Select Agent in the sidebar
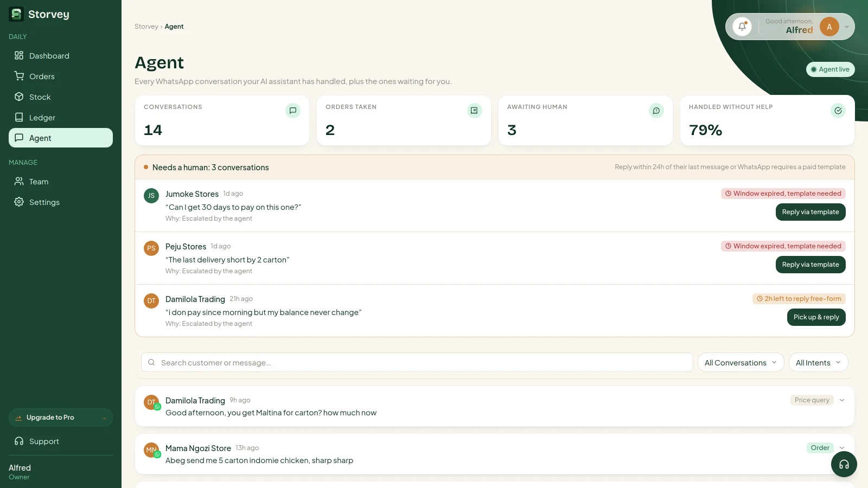This screenshot has width=868, height=488. [x=61, y=138]
